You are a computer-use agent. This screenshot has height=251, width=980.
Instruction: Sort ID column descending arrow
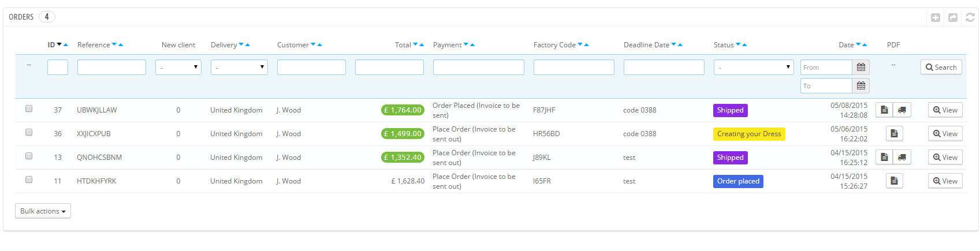point(59,44)
